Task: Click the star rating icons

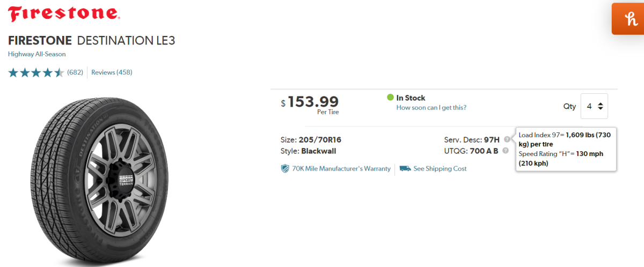Action: [36, 72]
